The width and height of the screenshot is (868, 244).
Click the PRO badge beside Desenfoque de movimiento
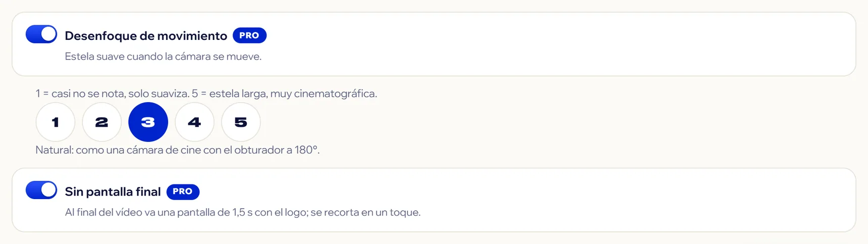[x=249, y=35]
